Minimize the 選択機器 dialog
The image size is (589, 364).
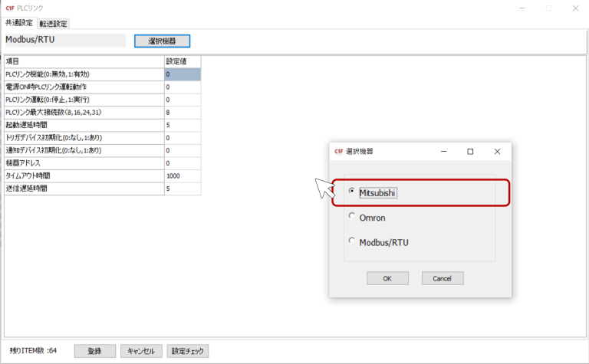[x=444, y=152]
